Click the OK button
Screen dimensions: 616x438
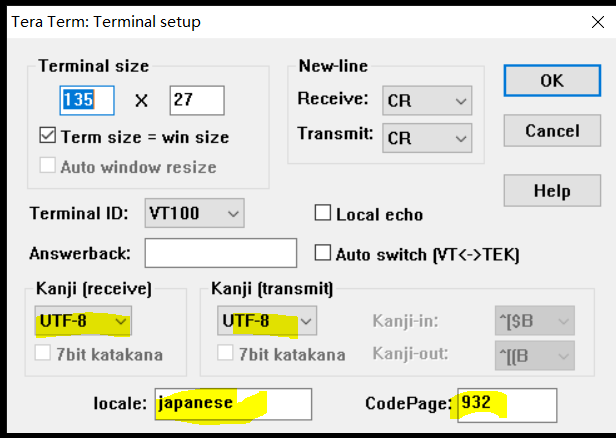[552, 81]
